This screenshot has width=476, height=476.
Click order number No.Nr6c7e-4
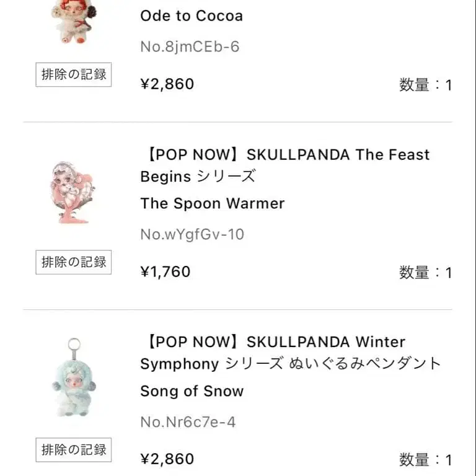tap(188, 422)
